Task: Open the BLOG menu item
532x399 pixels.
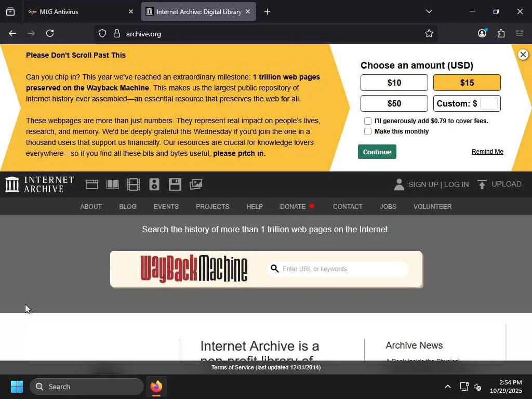Action: [x=128, y=207]
